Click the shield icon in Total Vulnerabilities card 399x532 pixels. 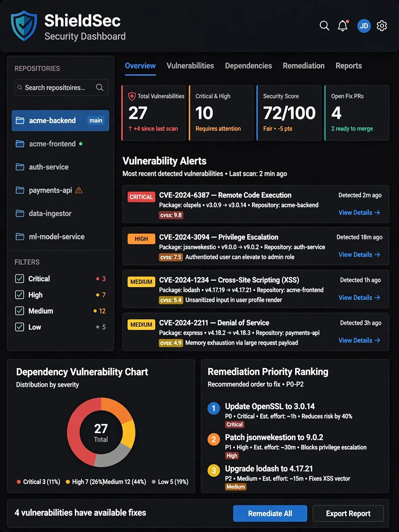pyautogui.click(x=132, y=96)
